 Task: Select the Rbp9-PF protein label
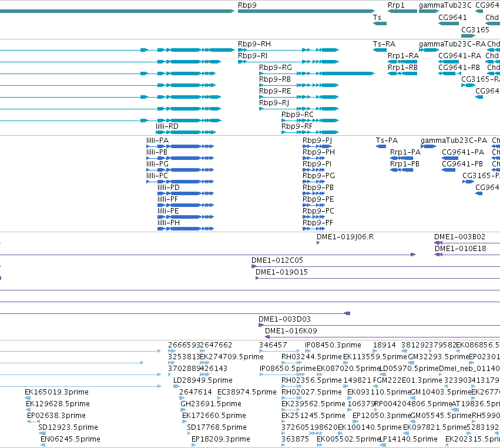(x=318, y=223)
